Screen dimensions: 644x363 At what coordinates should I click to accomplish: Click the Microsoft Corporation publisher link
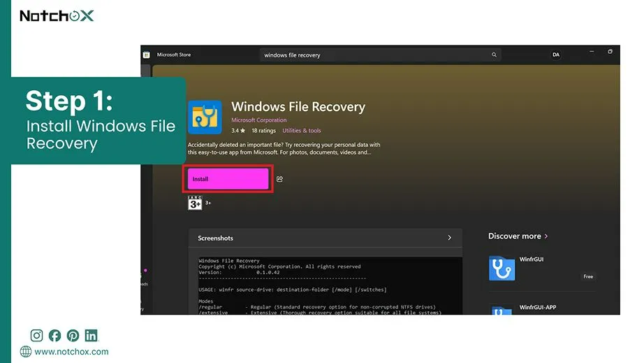tap(258, 120)
